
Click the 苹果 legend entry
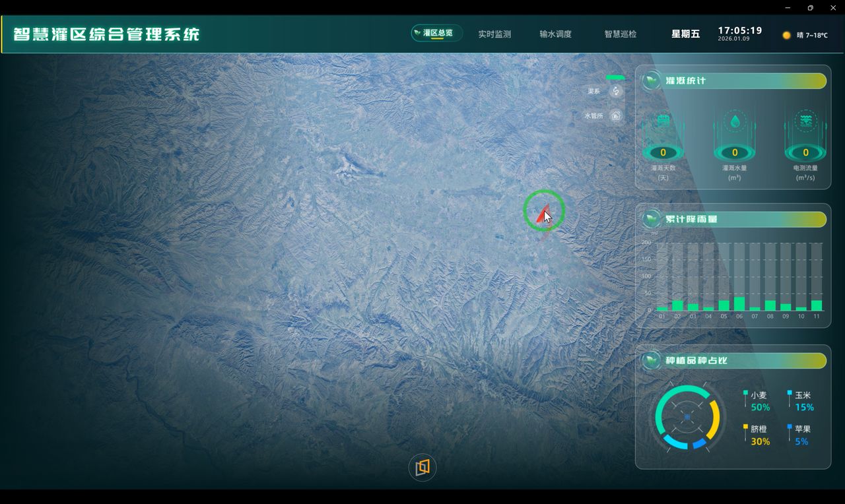pos(799,435)
